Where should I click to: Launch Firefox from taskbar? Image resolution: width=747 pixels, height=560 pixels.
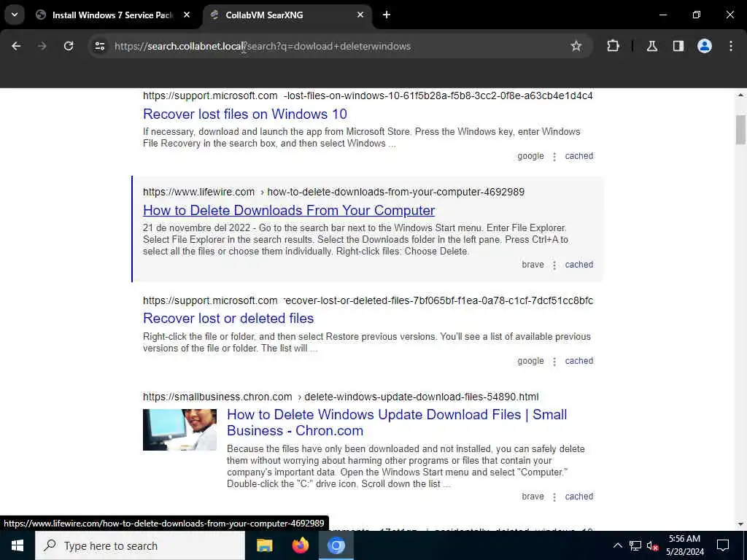click(300, 545)
